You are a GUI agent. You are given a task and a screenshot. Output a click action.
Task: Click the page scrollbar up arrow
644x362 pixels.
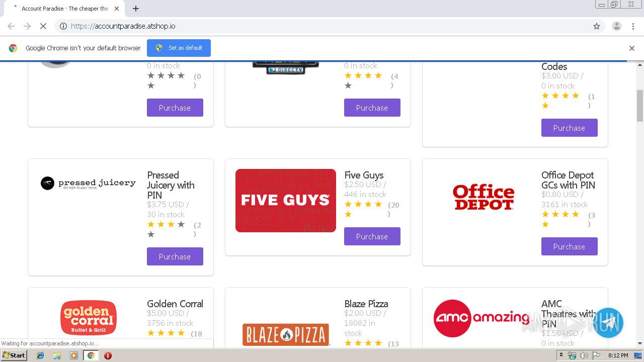point(640,65)
